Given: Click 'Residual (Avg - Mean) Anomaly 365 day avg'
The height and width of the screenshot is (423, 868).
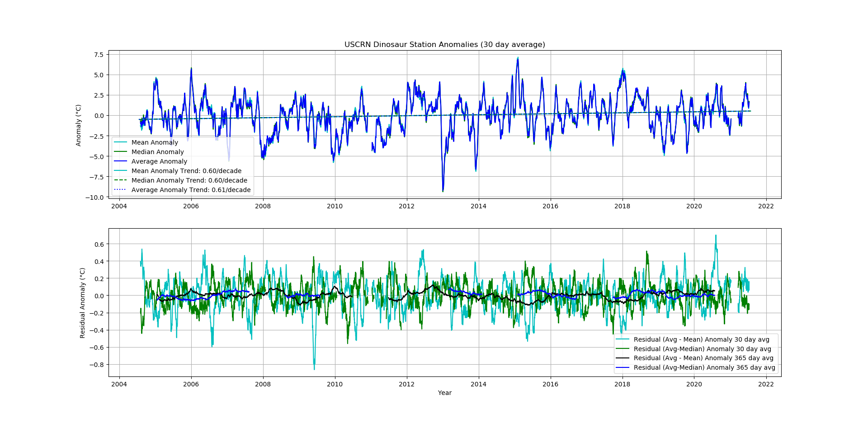Looking at the screenshot, I should point(703,358).
